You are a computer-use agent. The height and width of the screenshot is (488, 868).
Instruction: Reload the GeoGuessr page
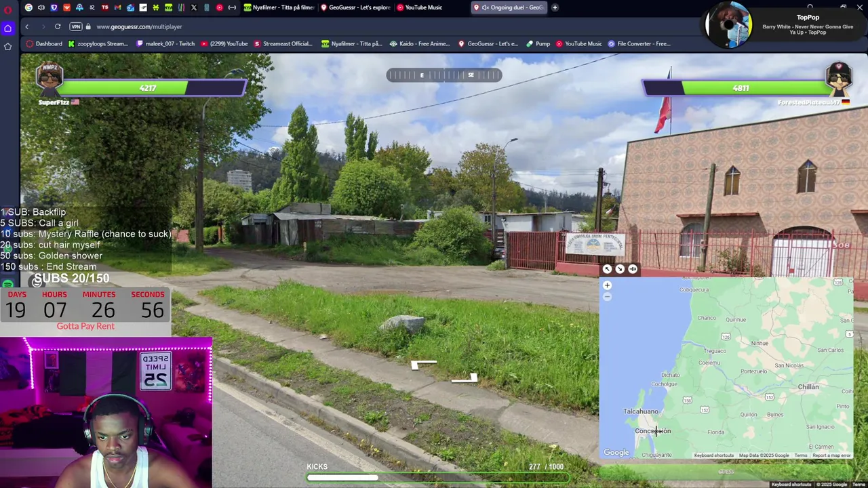tap(58, 26)
